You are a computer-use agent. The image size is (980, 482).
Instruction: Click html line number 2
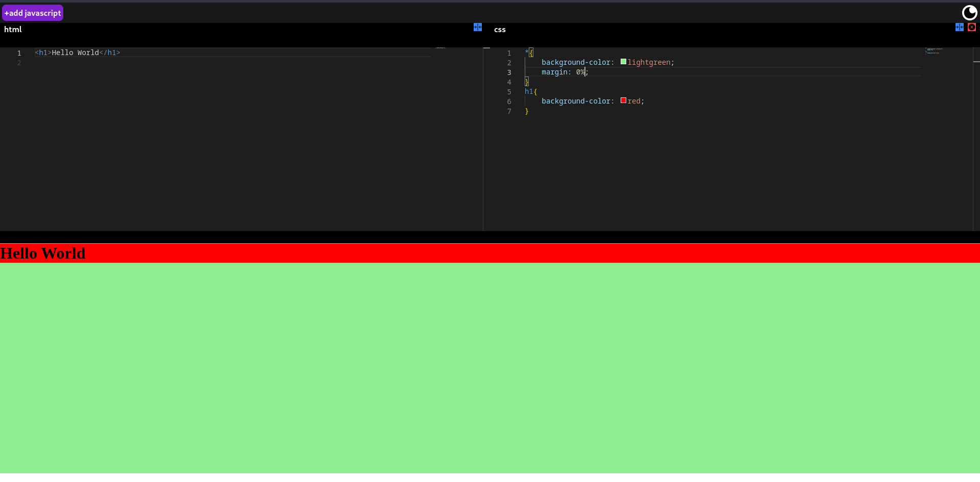coord(19,63)
